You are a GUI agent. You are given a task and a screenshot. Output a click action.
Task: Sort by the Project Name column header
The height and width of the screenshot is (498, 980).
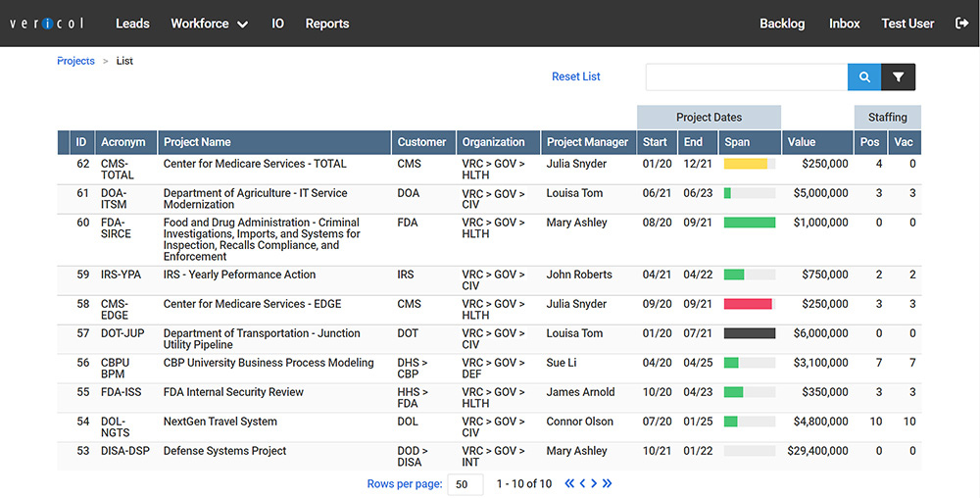197,142
